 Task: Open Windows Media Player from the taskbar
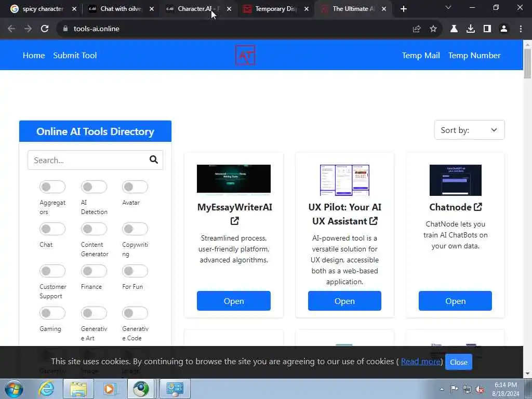pyautogui.click(x=109, y=389)
